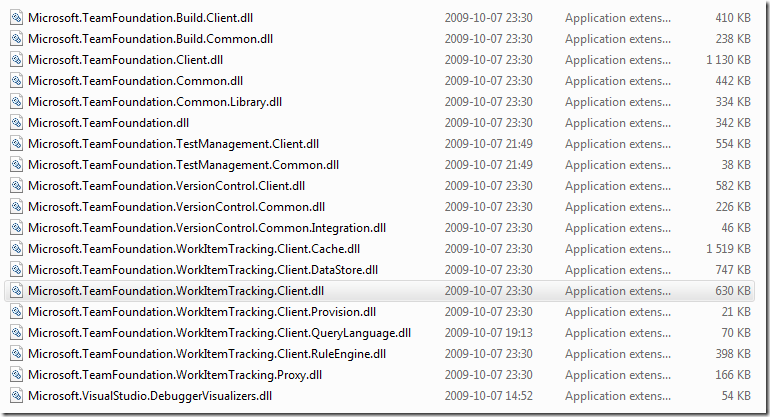Select Microsoft.TeamFoundation.VersionControl.Common.dll file name
The height and width of the screenshot is (417, 770).
[176, 207]
